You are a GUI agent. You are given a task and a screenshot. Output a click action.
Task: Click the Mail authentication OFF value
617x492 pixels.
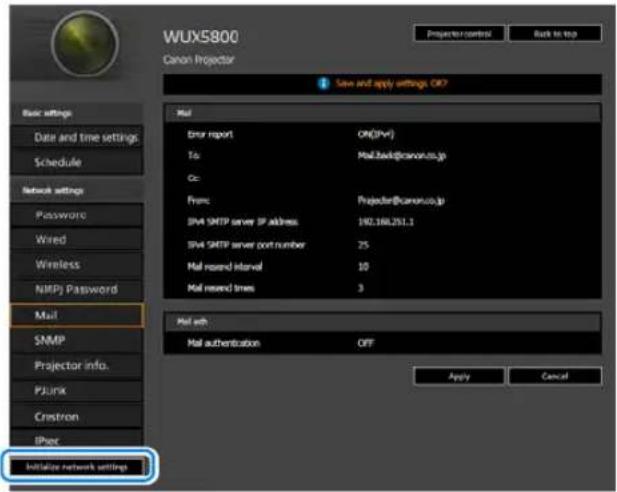click(366, 343)
